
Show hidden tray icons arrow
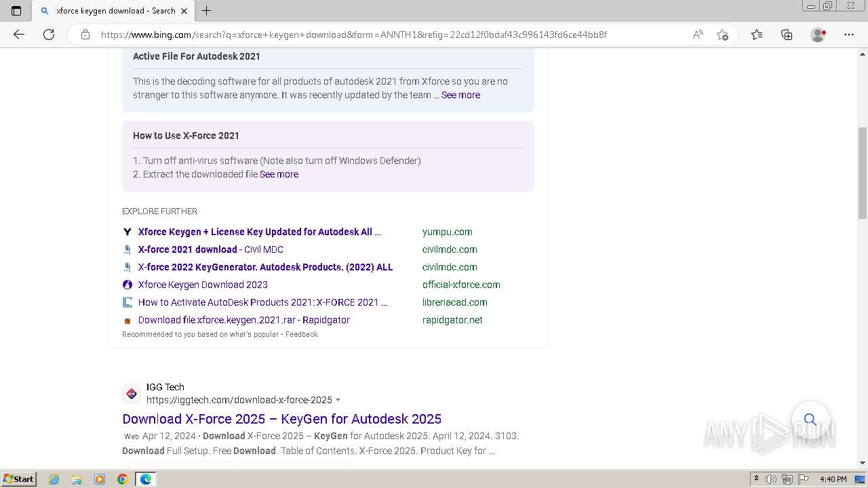coord(756,479)
